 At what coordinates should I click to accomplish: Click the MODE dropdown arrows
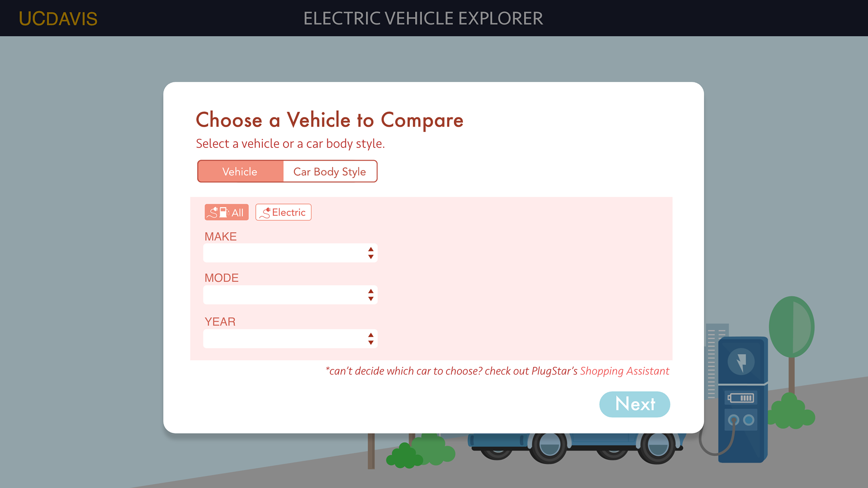tap(371, 295)
